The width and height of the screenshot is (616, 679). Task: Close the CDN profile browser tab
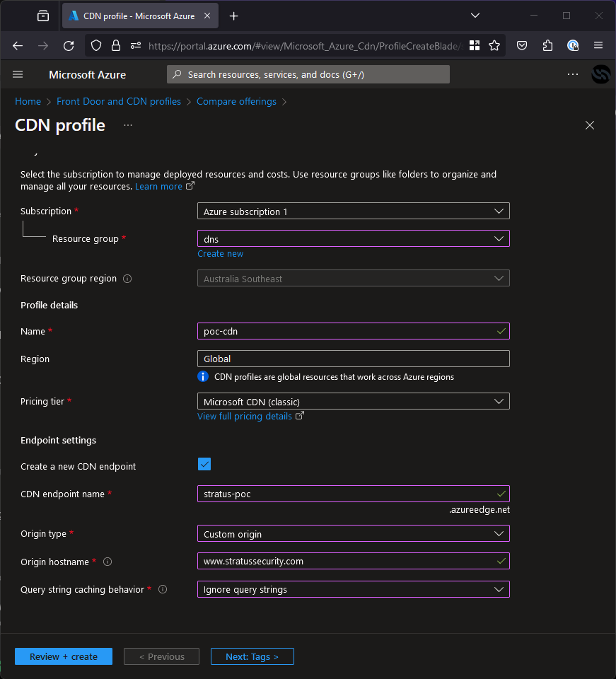click(207, 16)
